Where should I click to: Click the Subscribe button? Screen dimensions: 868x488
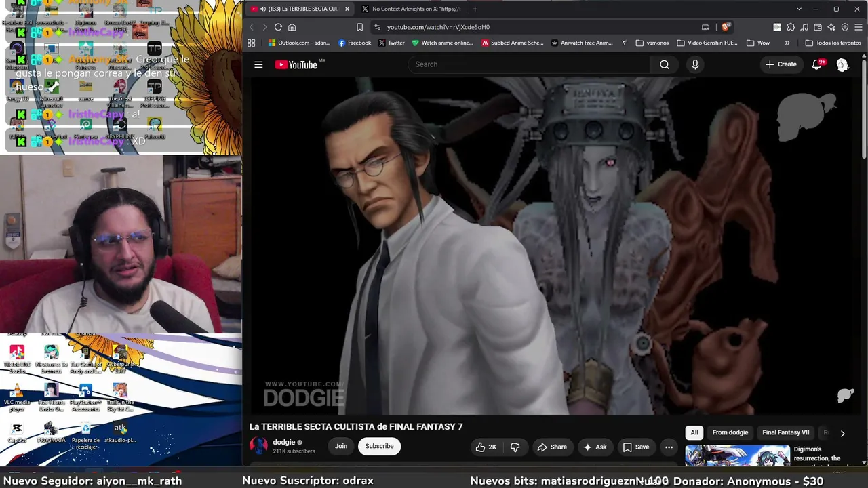coord(379,446)
